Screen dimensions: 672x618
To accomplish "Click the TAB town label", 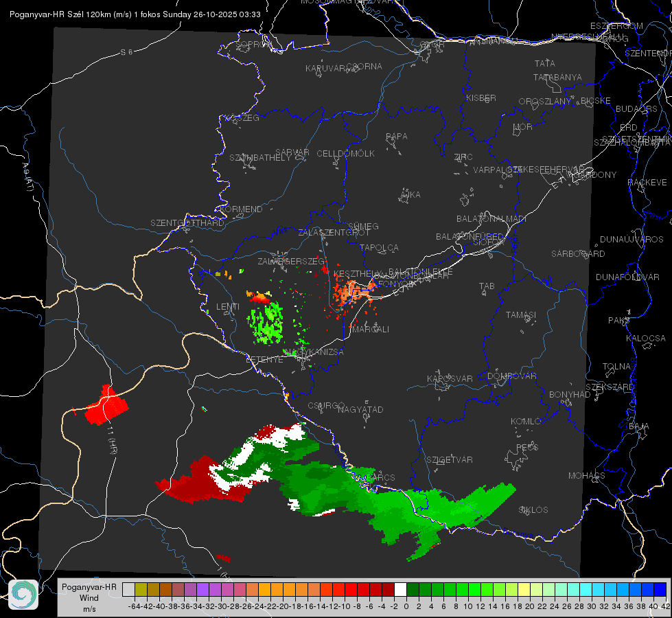I will 487,286.
